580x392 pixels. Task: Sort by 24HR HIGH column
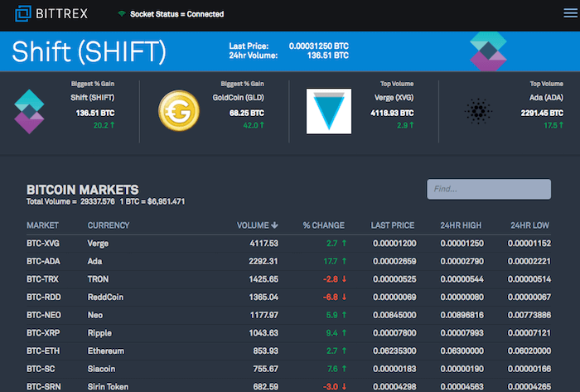coord(461,225)
